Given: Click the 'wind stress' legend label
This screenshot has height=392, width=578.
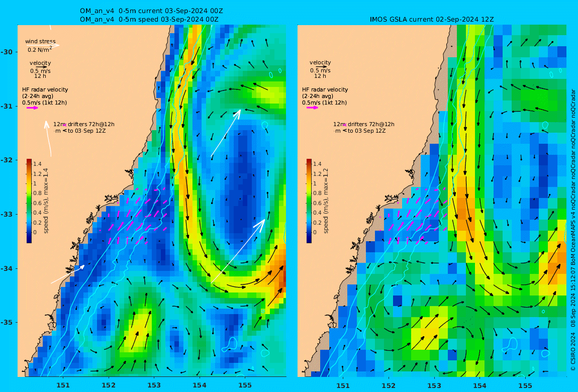Looking at the screenshot, I should 40,41.
